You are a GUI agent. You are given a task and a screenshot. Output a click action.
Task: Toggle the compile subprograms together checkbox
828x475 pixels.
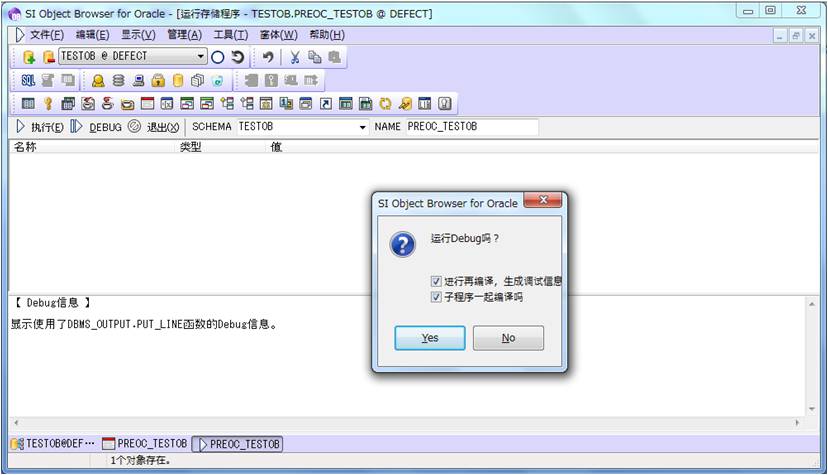436,297
